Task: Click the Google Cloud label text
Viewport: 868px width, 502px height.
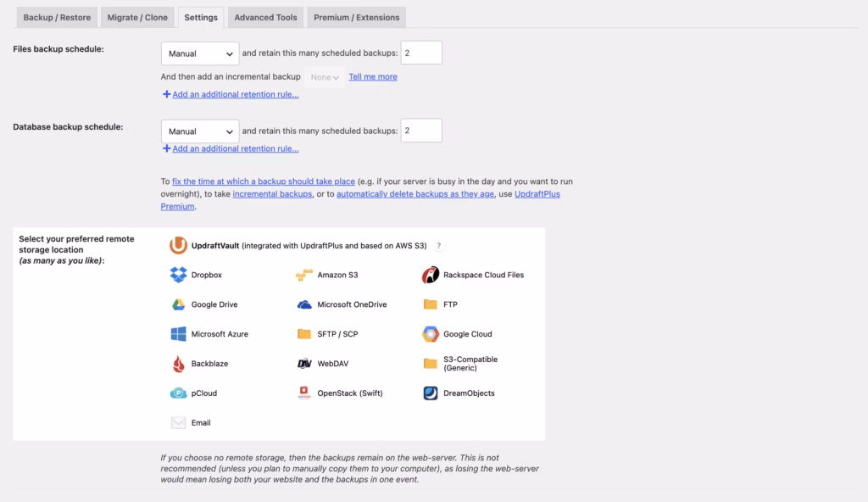Action: pyautogui.click(x=468, y=333)
